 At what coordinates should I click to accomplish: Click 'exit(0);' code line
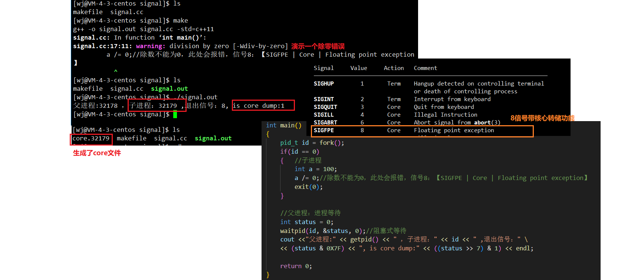tap(309, 187)
